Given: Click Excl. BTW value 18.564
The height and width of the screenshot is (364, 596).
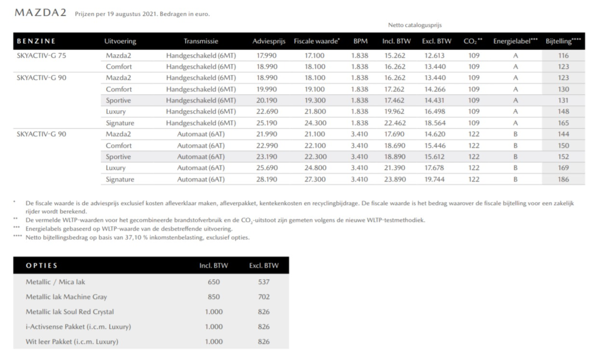Looking at the screenshot, I should [x=436, y=123].
